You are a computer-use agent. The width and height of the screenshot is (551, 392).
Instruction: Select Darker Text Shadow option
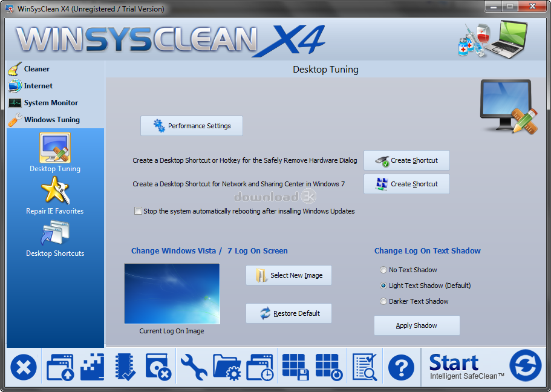point(383,301)
